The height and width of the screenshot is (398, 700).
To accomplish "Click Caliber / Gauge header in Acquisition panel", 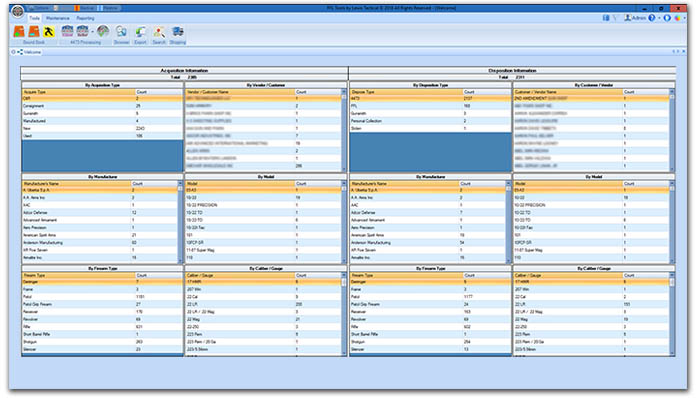I will 240,275.
